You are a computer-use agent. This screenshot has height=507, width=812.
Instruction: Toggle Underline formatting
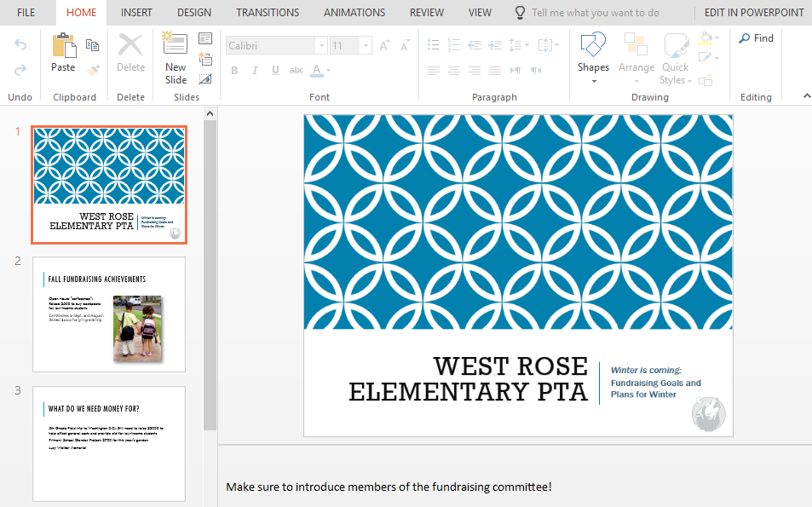click(x=275, y=71)
